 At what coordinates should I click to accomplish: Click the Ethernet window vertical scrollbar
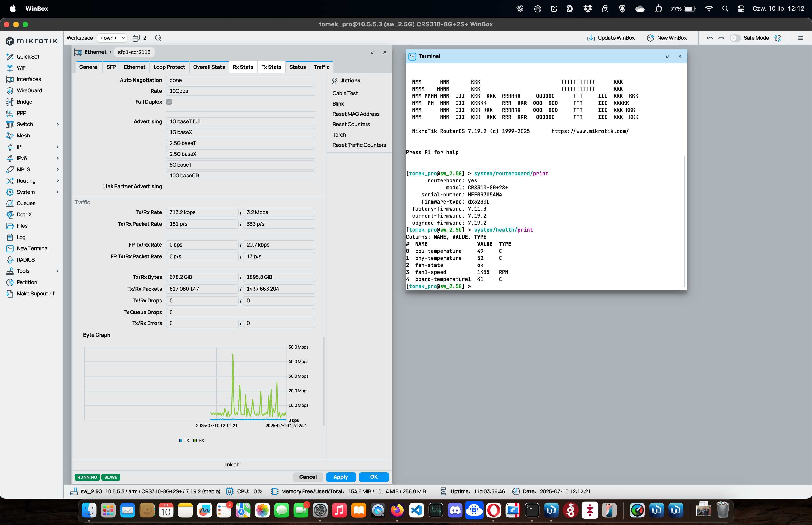coord(324,381)
